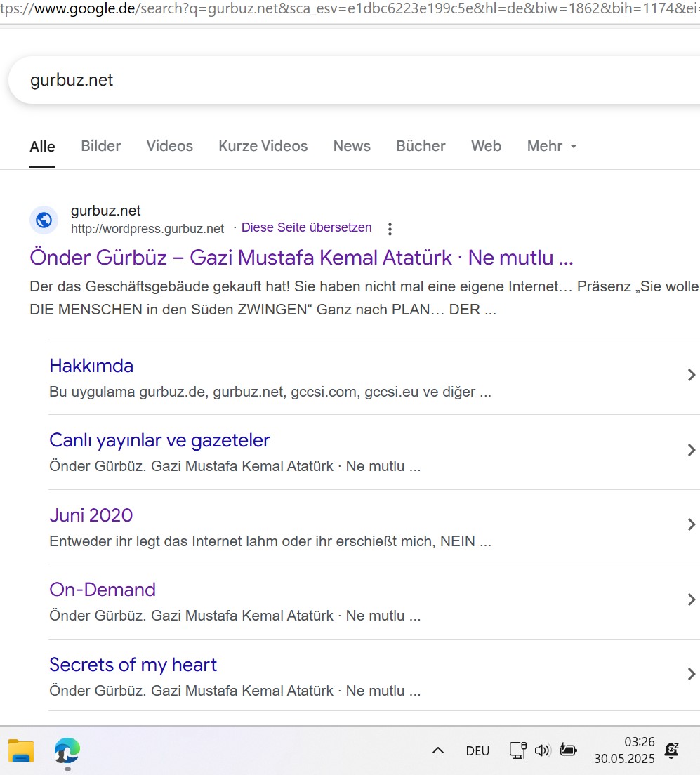
Task: Open the Canlı yayınlar ve gazeteler sitelink
Action: coord(159,440)
